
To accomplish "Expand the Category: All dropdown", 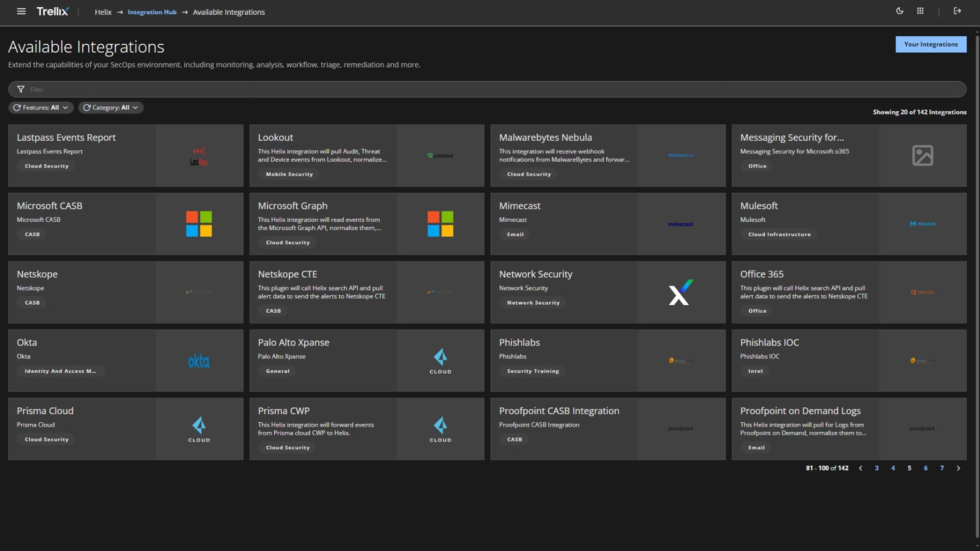I will coord(111,107).
